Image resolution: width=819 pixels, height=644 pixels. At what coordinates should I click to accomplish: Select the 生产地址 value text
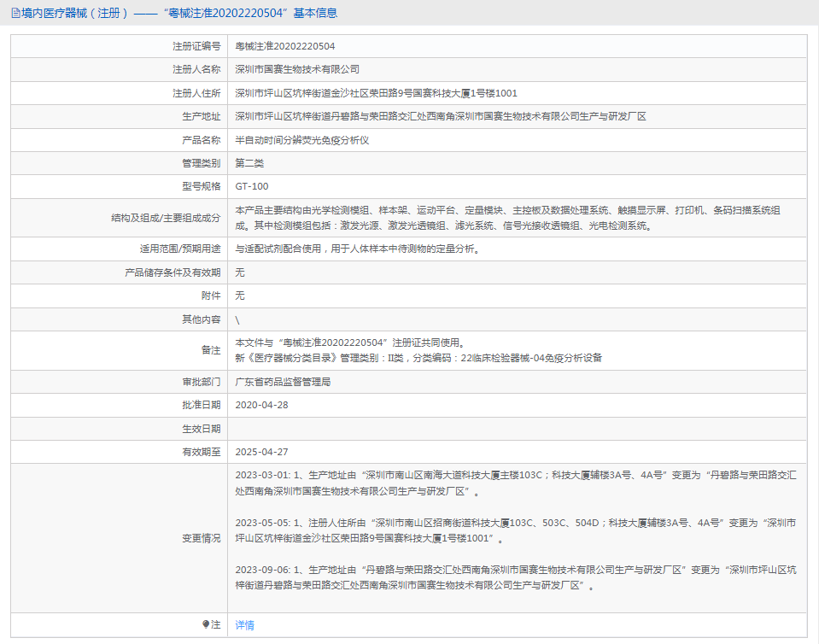coord(441,116)
